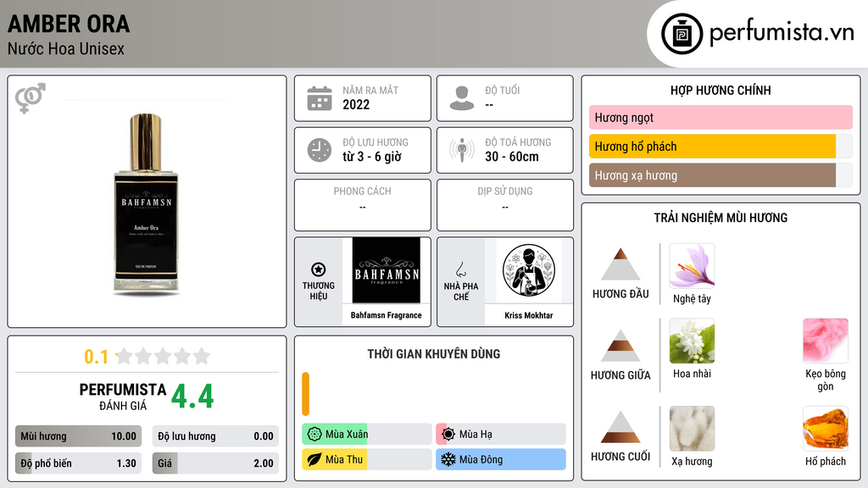Click the release year value 2022

(356, 104)
